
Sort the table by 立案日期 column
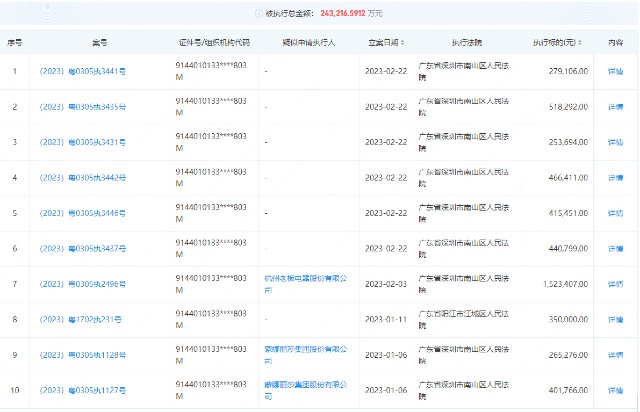click(x=400, y=43)
